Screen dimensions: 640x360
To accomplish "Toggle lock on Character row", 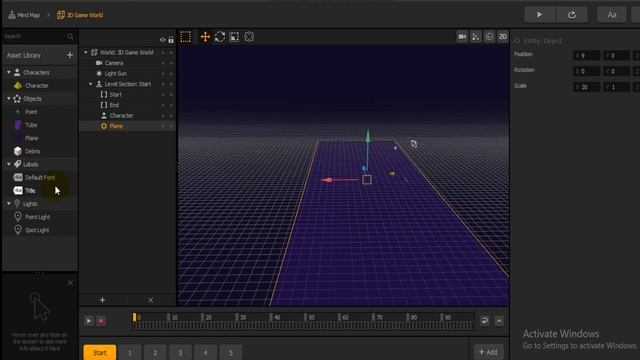I will tap(171, 116).
